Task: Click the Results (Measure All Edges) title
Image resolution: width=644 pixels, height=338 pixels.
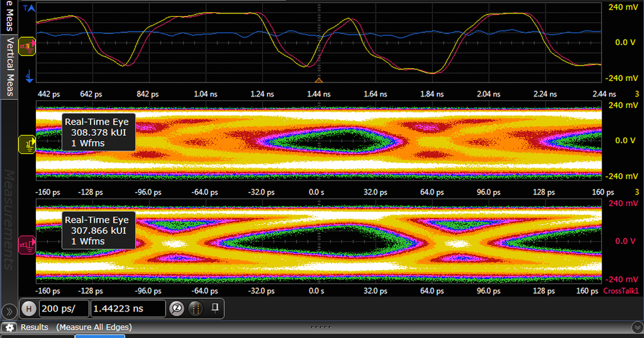Action: [76, 327]
